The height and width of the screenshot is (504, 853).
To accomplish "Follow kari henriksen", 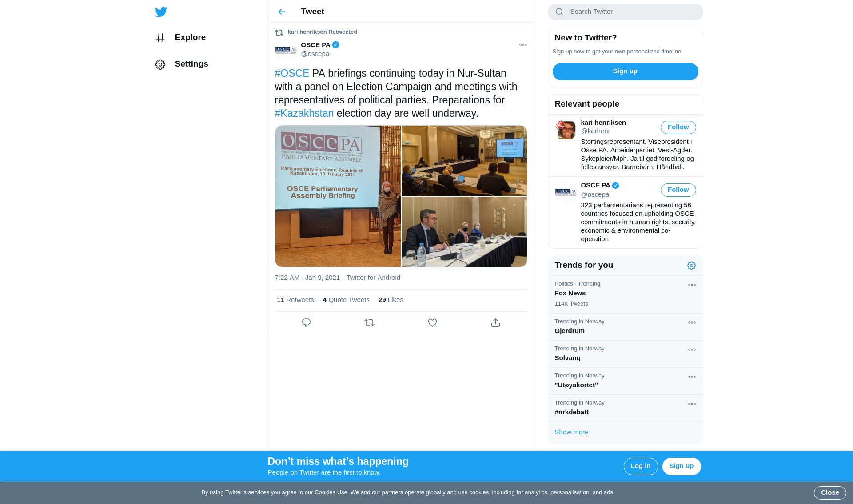I will (678, 127).
